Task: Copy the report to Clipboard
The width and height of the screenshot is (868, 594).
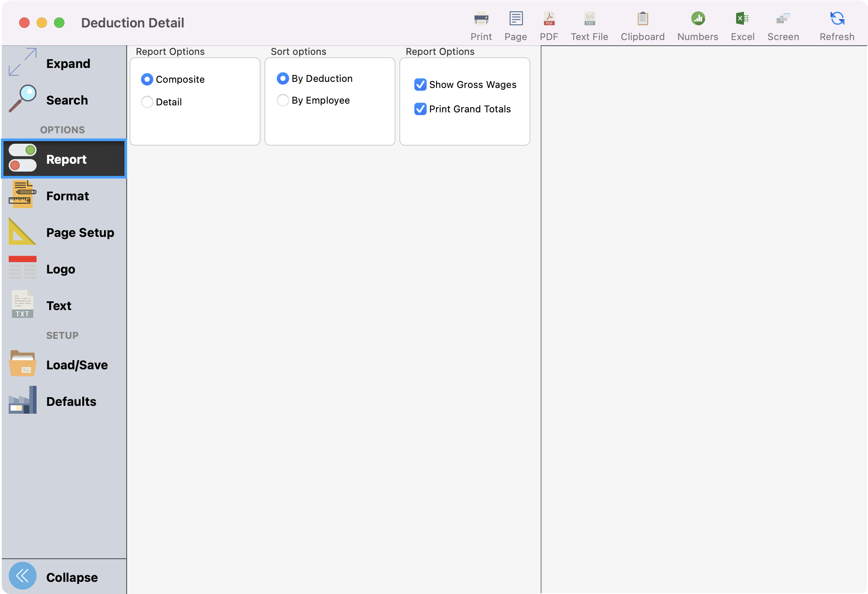Action: tap(642, 24)
